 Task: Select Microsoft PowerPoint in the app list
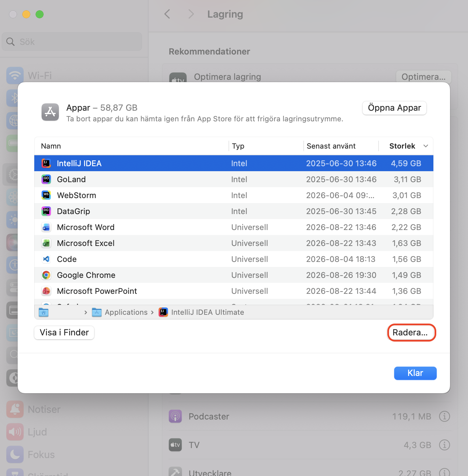click(x=234, y=291)
